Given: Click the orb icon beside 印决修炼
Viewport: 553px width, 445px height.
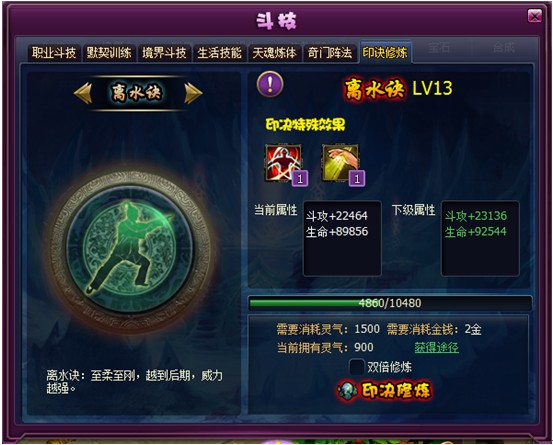Looking at the screenshot, I should click(347, 391).
